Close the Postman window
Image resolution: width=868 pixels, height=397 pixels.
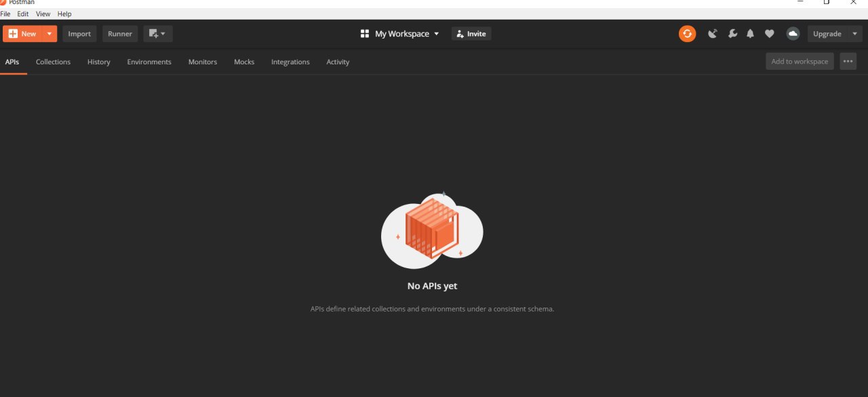[853, 2]
